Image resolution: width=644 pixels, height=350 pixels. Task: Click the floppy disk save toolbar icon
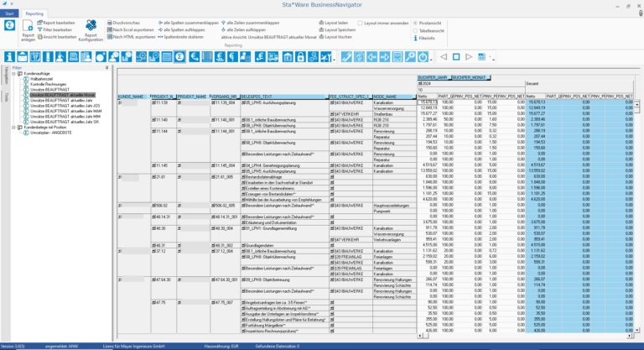(74, 57)
